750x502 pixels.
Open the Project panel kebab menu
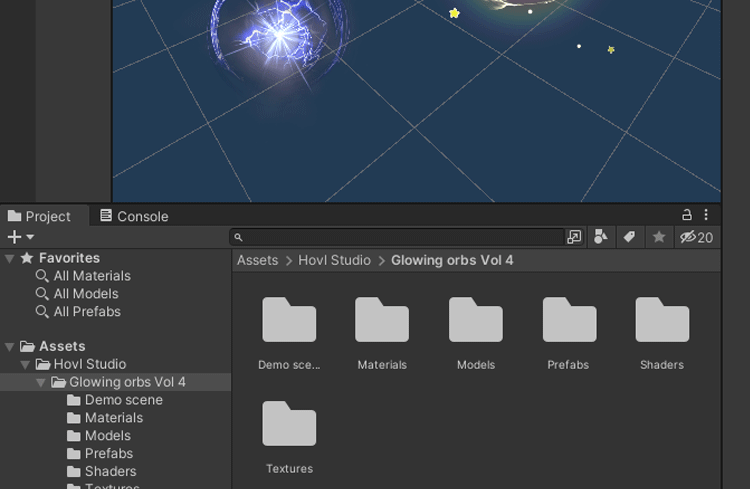click(706, 215)
